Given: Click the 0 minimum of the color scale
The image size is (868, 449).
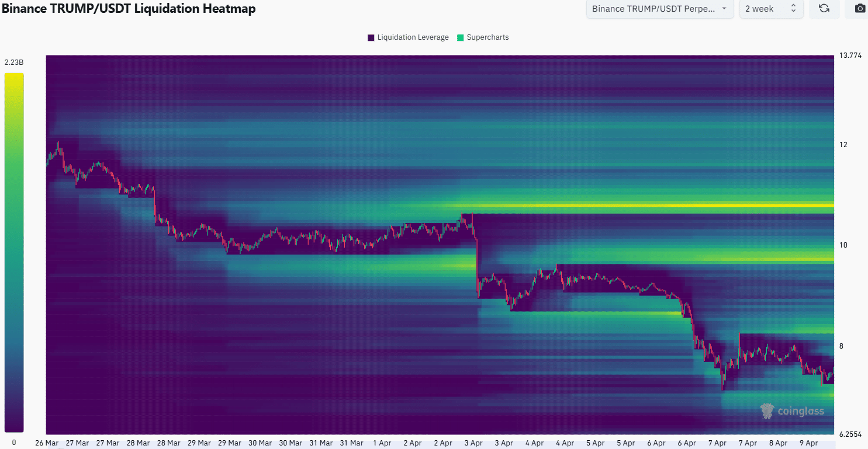Looking at the screenshot, I should pyautogui.click(x=14, y=442).
